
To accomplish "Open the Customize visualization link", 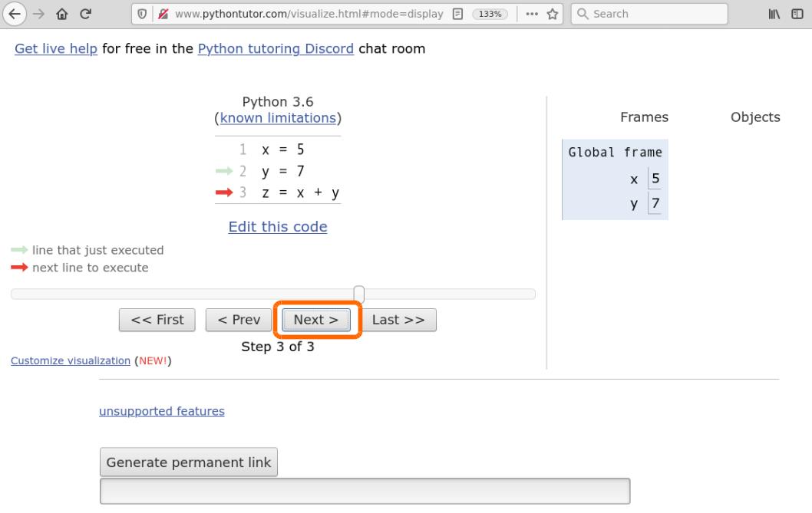I will point(70,360).
